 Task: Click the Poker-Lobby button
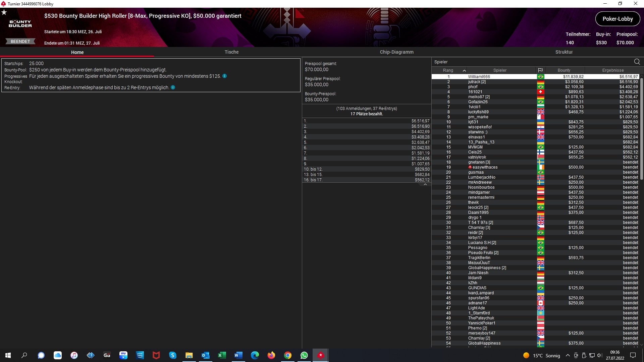click(x=618, y=19)
